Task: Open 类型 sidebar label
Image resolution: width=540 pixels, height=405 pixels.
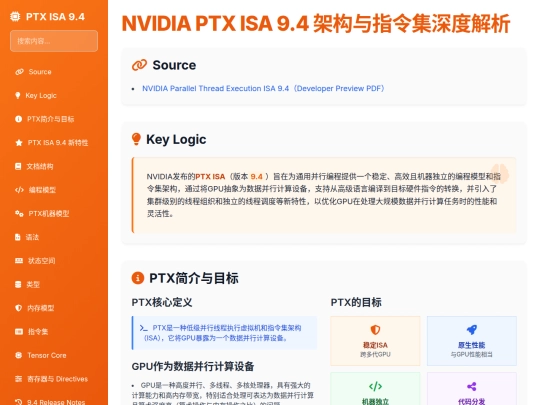Action: [33, 284]
